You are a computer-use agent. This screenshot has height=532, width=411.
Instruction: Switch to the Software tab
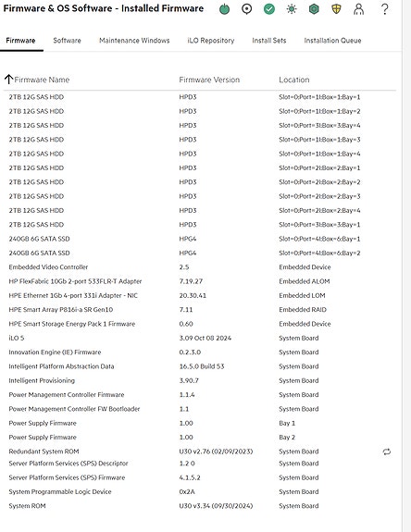point(67,41)
